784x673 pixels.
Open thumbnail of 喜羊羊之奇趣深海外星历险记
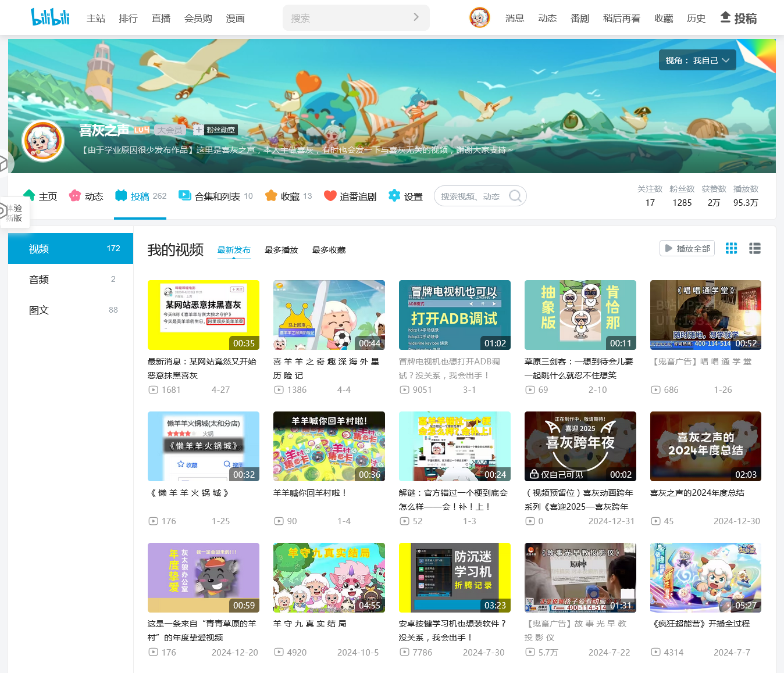pyautogui.click(x=329, y=314)
